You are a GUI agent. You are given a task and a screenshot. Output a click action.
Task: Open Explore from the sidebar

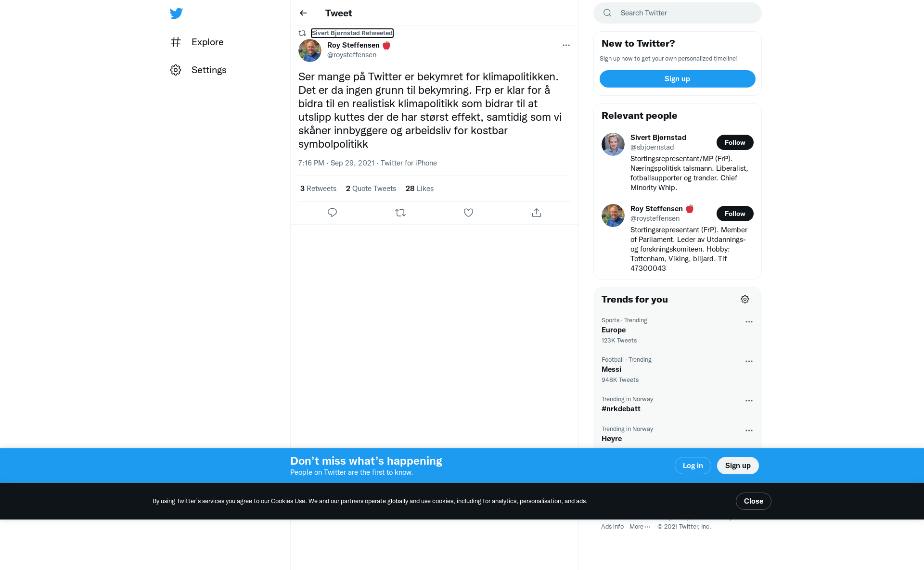[x=197, y=42]
